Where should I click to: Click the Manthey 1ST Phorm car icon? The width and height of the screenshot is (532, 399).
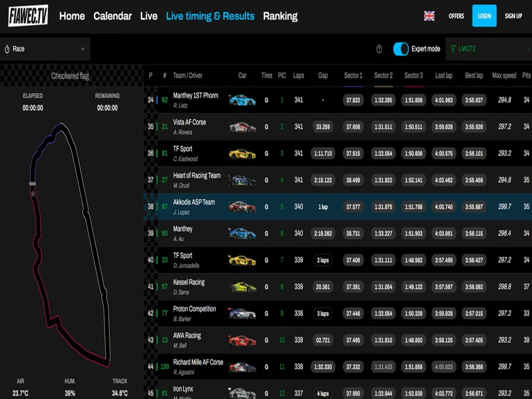click(x=242, y=100)
